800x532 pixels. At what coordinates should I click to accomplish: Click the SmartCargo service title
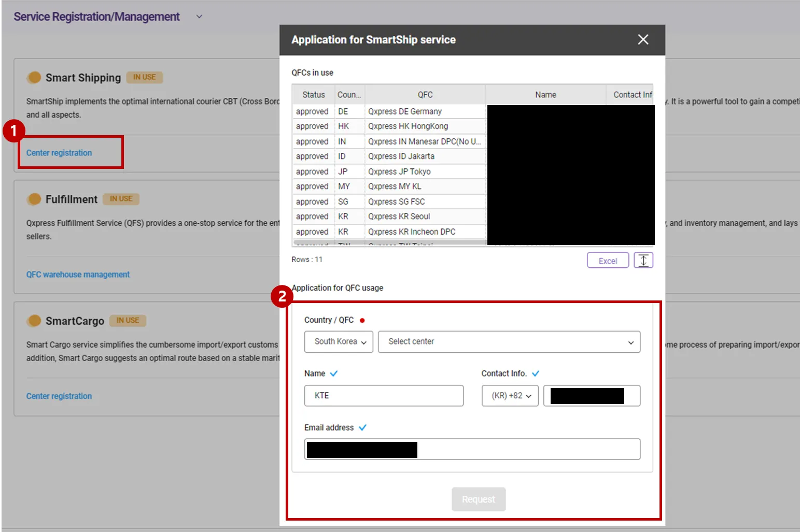coord(75,321)
